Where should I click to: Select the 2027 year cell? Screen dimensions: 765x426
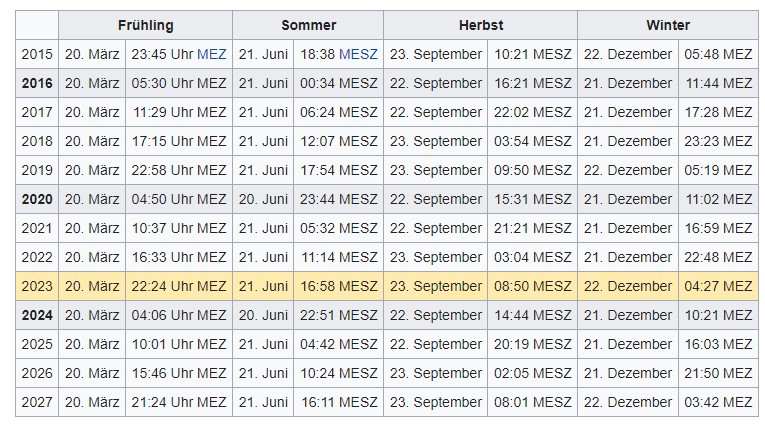click(x=37, y=402)
